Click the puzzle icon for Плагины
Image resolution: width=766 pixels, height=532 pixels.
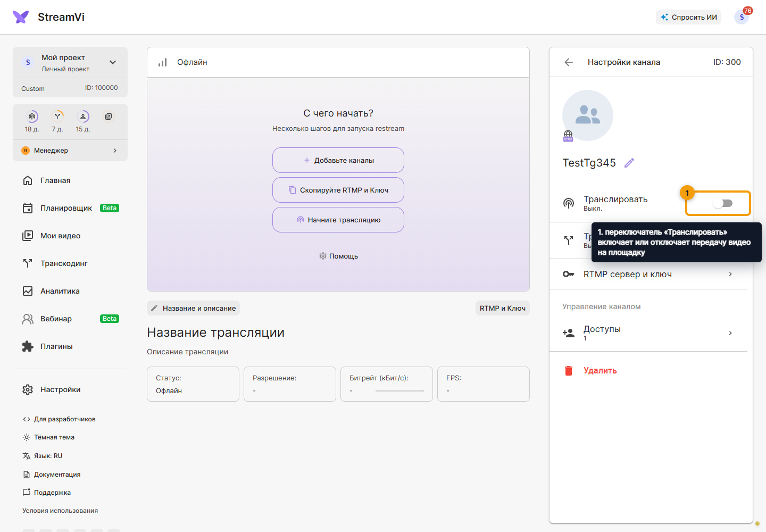point(28,346)
